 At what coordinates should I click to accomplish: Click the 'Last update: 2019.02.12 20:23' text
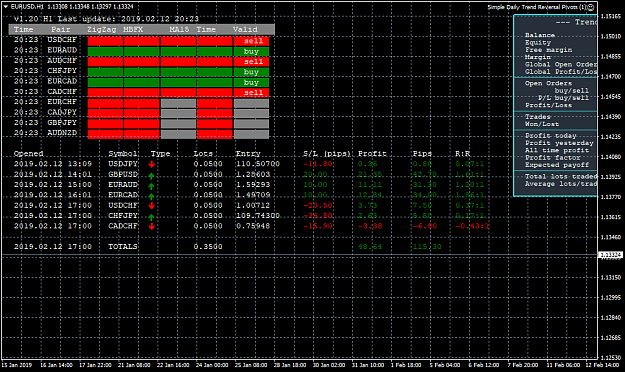coord(128,19)
